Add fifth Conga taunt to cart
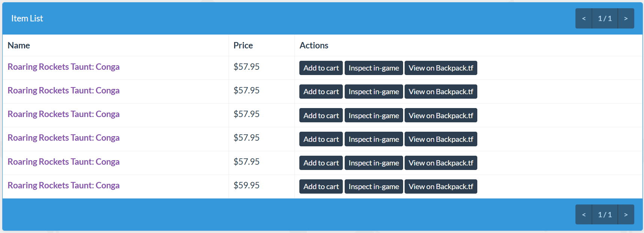The width and height of the screenshot is (644, 233). point(321,163)
